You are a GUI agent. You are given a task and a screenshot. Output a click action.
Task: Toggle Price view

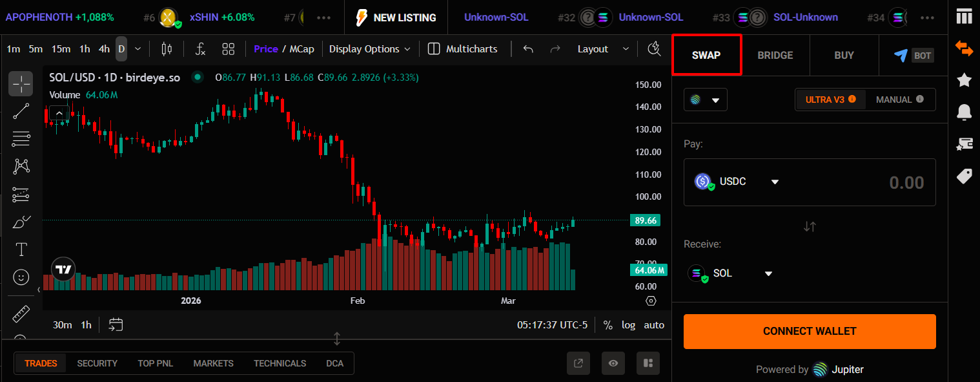point(266,49)
